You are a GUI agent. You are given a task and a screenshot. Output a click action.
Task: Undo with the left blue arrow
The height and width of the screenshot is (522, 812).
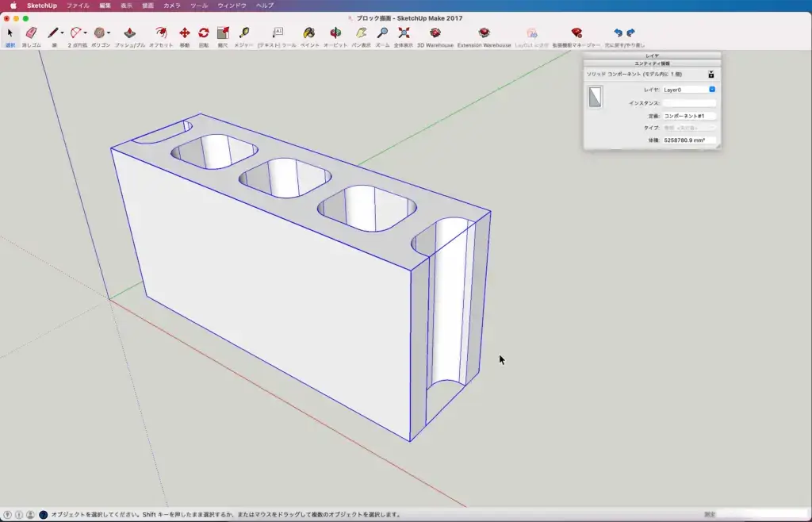coord(618,33)
